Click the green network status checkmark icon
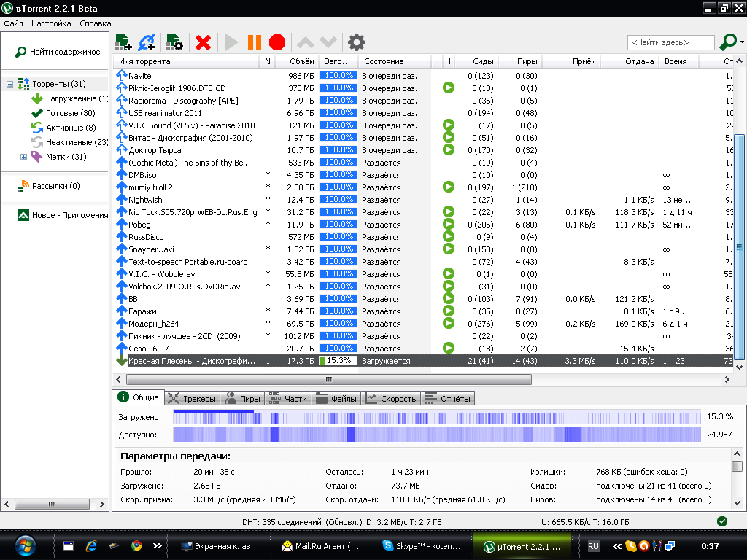 (722, 521)
